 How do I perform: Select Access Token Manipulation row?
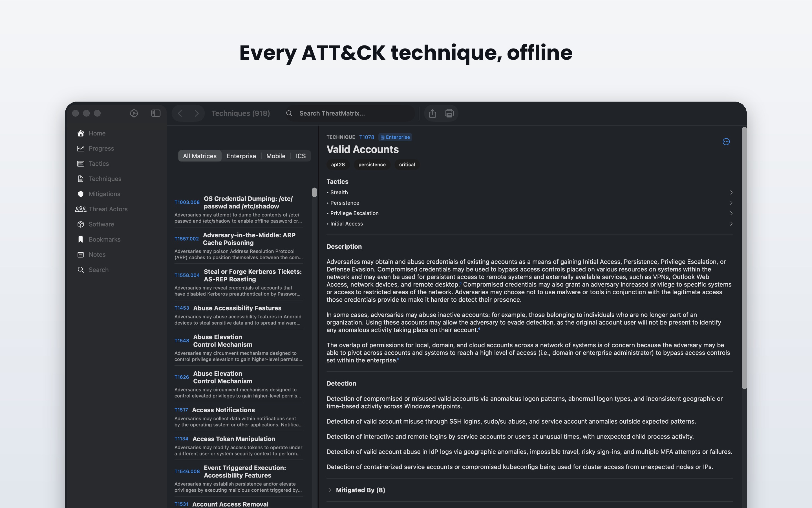point(238,446)
